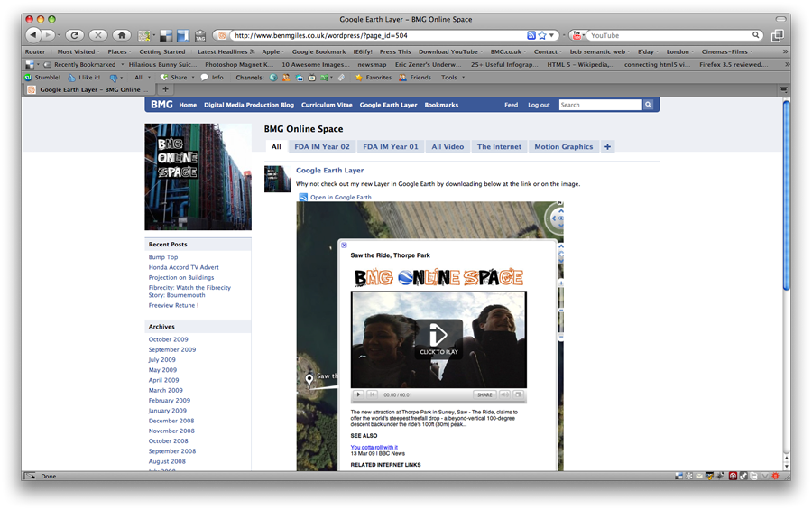Click the Forward navigation arrow
This screenshot has width=812, height=510.
pos(48,35)
